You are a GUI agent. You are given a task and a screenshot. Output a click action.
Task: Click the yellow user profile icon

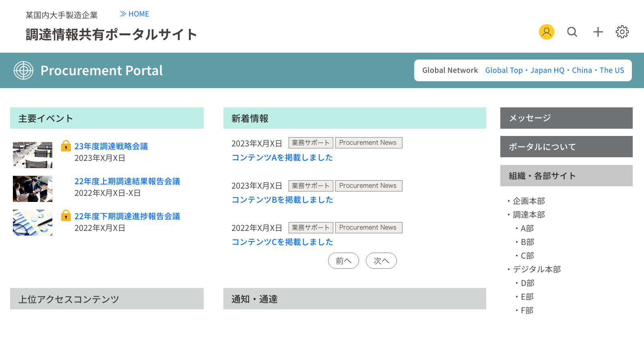[546, 32]
